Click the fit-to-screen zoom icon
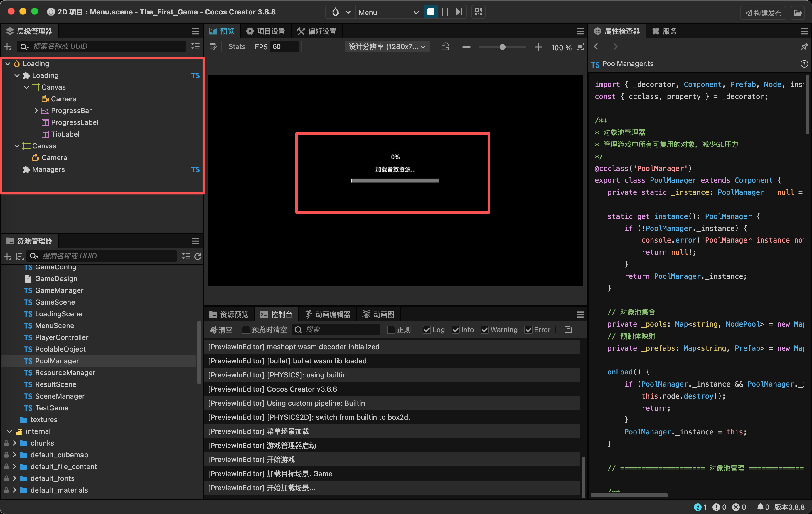The width and height of the screenshot is (812, 514). coord(580,47)
